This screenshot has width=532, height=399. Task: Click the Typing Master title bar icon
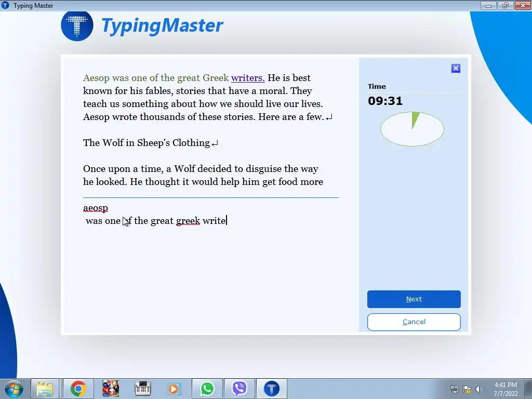click(x=5, y=5)
